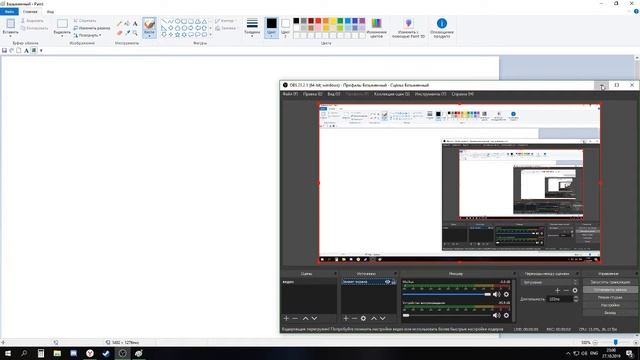Image resolution: width=640 pixels, height=360 pixels.
Task: Add a source with plus icon in OBS Sources
Action: coord(346,318)
